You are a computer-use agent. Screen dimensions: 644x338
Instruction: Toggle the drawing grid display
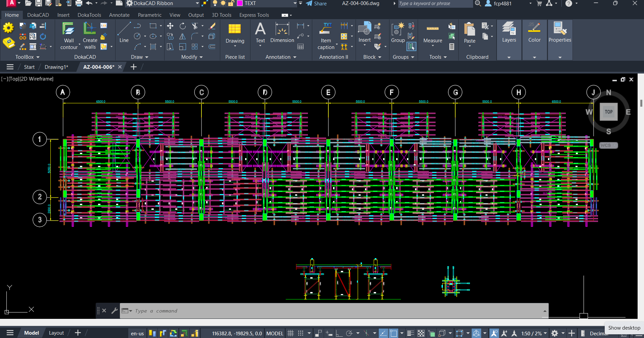point(291,333)
